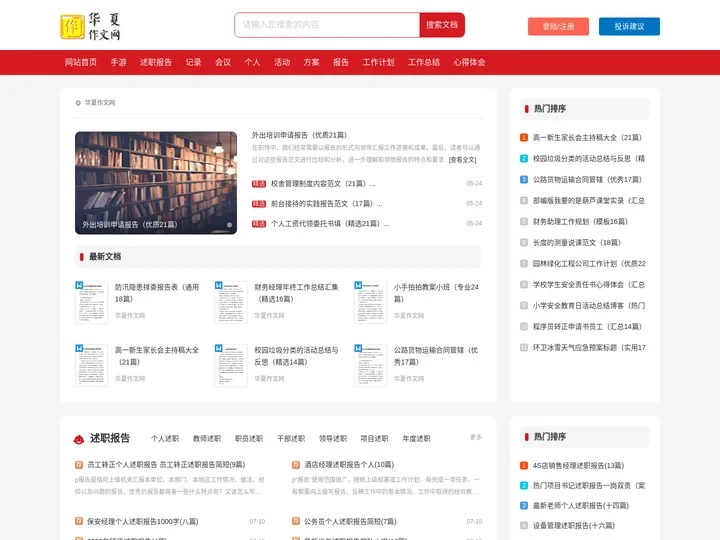
Task: Click the 华夏作文网 site logo
Action: coord(90,26)
